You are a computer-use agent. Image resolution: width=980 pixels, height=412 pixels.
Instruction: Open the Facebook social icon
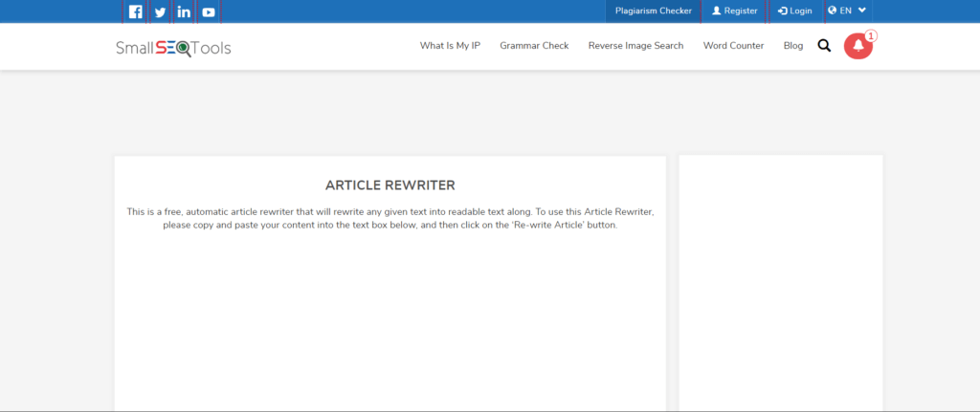click(136, 11)
